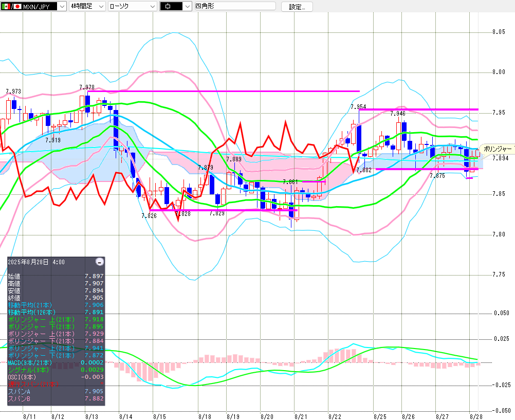Image resolution: width=515 pixels, height=420 pixels.
Task: Open the 中 size dropdown
Action: click(x=176, y=6)
